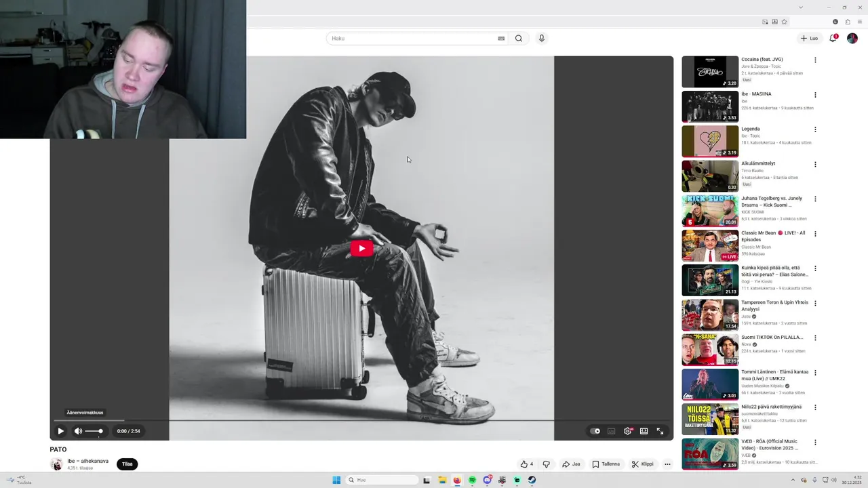868x488 pixels.
Task: Switch to theater mode
Action: (644, 431)
